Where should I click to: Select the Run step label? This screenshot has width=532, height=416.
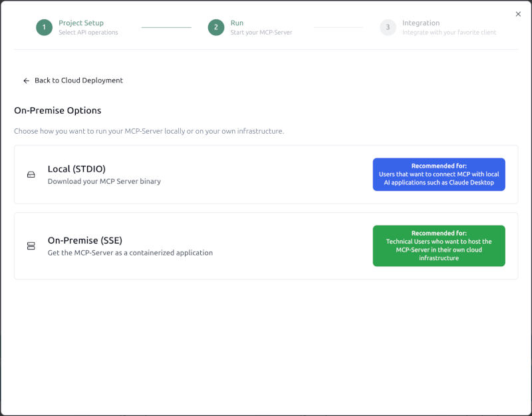pyautogui.click(x=237, y=23)
